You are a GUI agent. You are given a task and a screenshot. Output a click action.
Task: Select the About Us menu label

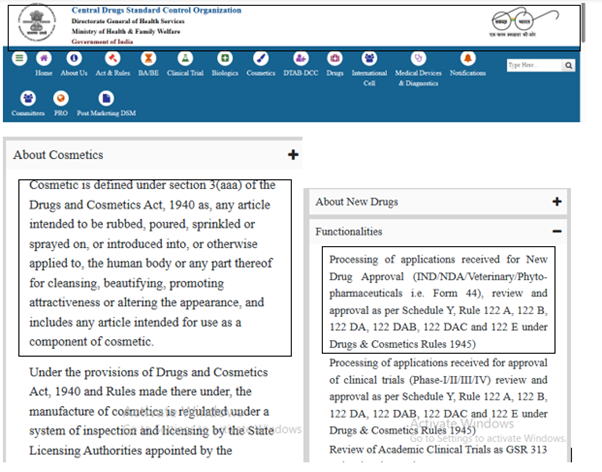tap(74, 73)
